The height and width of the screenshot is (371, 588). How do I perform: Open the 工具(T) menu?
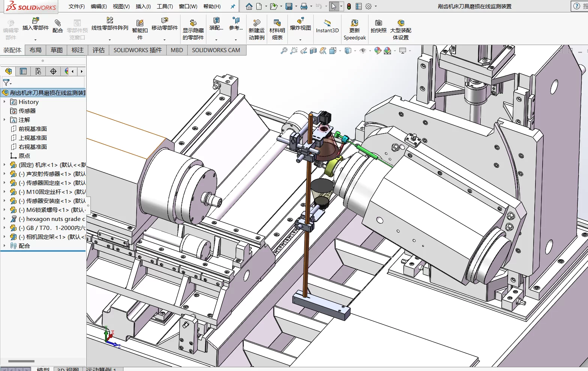pyautogui.click(x=165, y=6)
